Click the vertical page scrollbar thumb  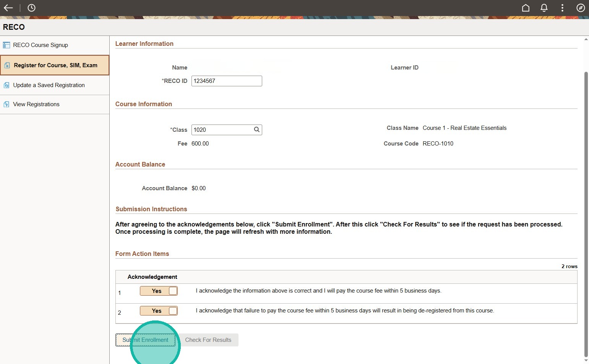tap(586, 214)
